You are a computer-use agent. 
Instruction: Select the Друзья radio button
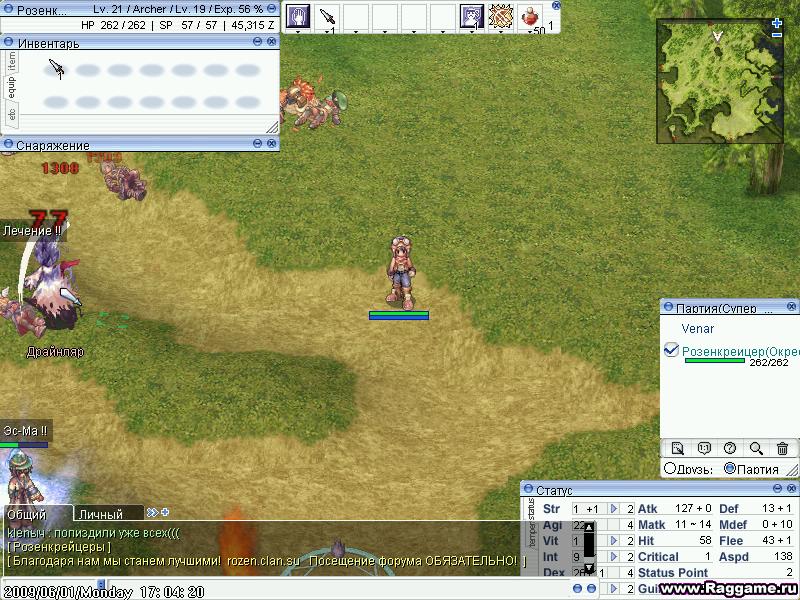[x=669, y=467]
